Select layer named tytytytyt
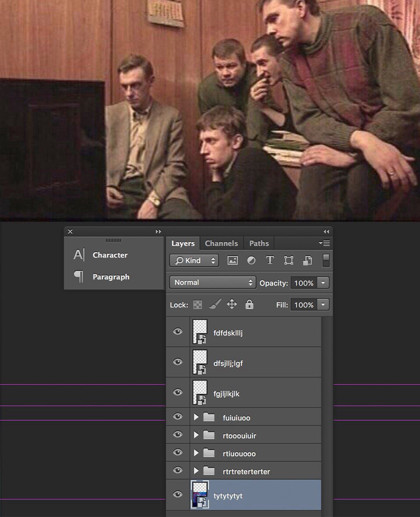This screenshot has width=420, height=517. point(228,496)
